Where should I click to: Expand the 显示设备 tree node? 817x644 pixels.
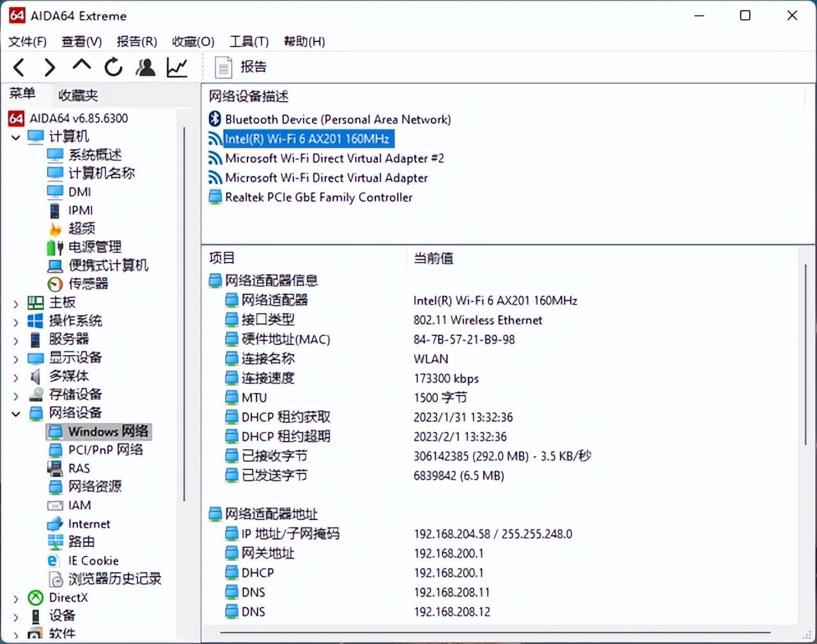click(x=16, y=359)
